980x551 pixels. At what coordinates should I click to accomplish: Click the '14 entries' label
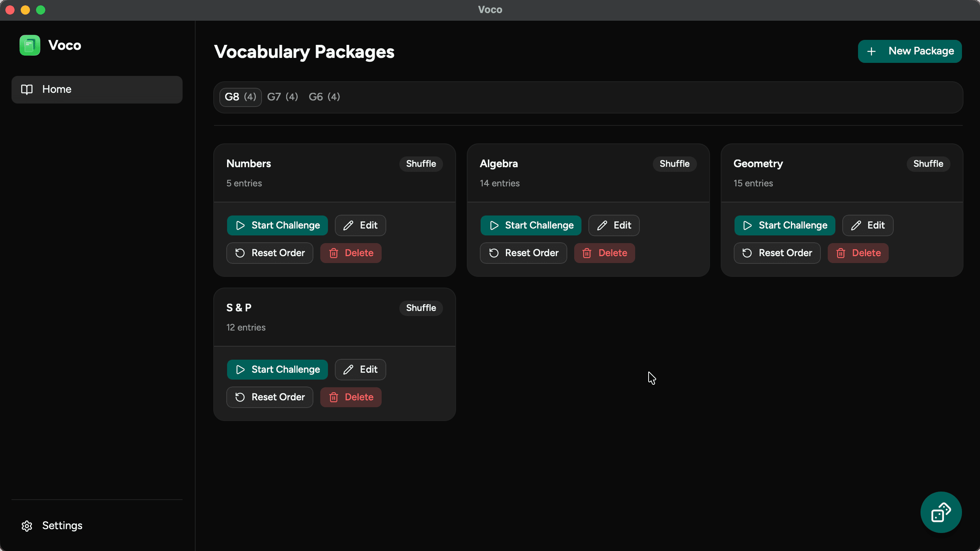[x=500, y=183]
